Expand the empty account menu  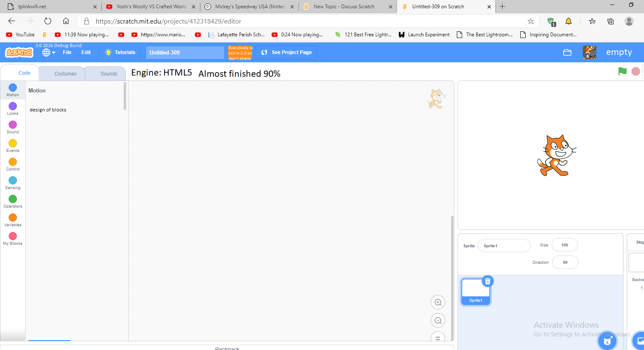tap(618, 52)
